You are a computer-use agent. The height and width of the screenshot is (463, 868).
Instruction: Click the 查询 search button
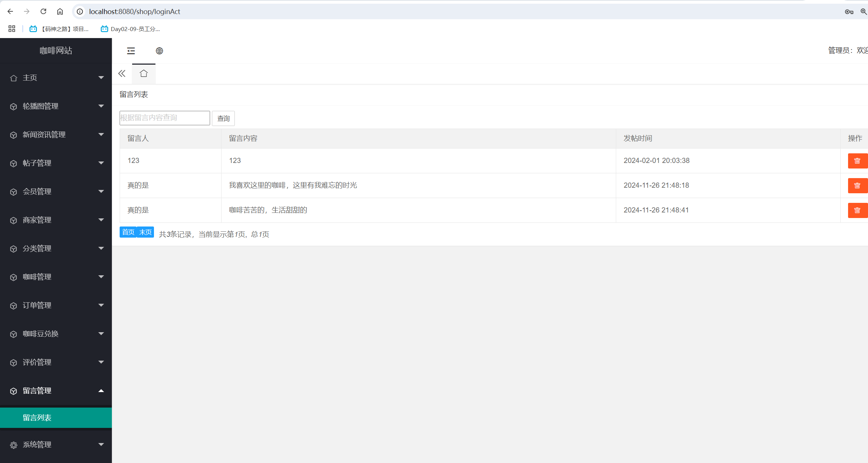[223, 118]
